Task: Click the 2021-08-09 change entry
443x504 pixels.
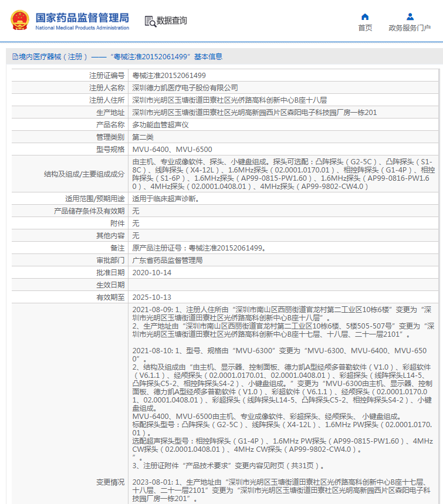Action: tap(283, 322)
